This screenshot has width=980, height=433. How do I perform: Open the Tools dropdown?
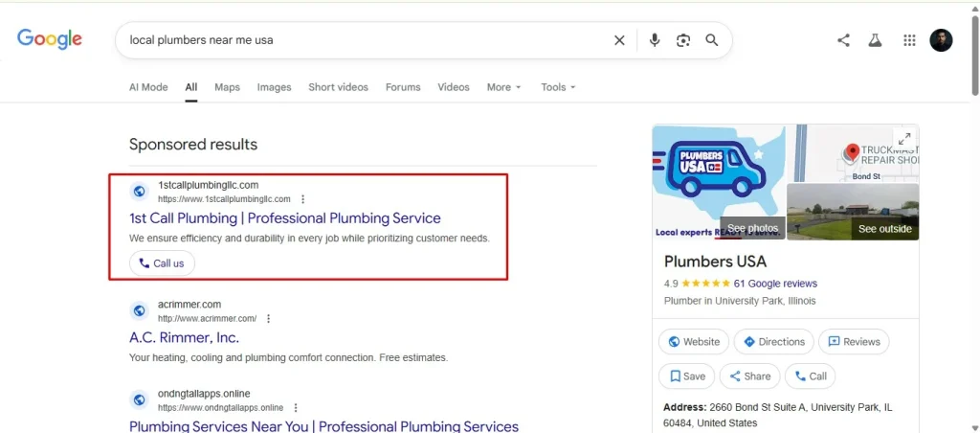[558, 87]
